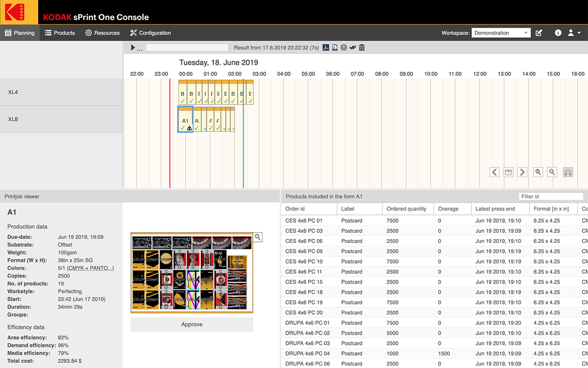This screenshot has height=368, width=588.
Task: Magnify the A1 form layout preview
Action: 258,237
